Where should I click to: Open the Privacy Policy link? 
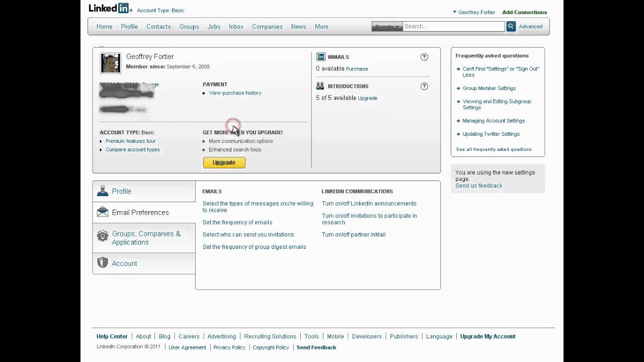229,347
